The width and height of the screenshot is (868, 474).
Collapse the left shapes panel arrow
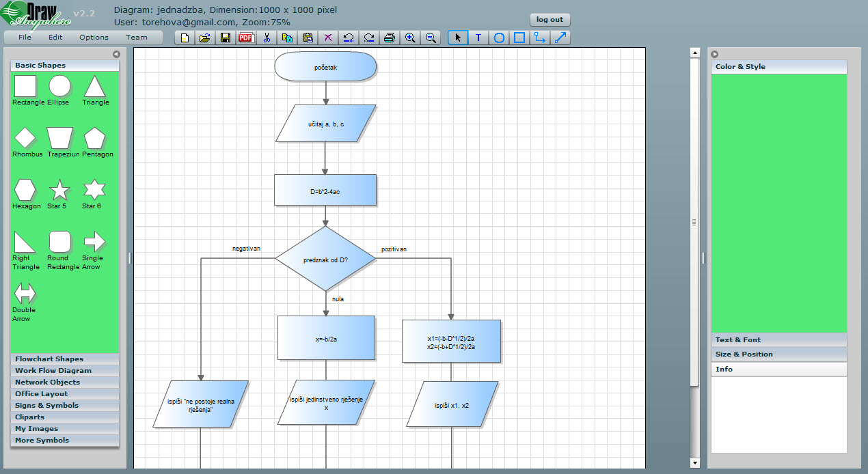coord(116,54)
